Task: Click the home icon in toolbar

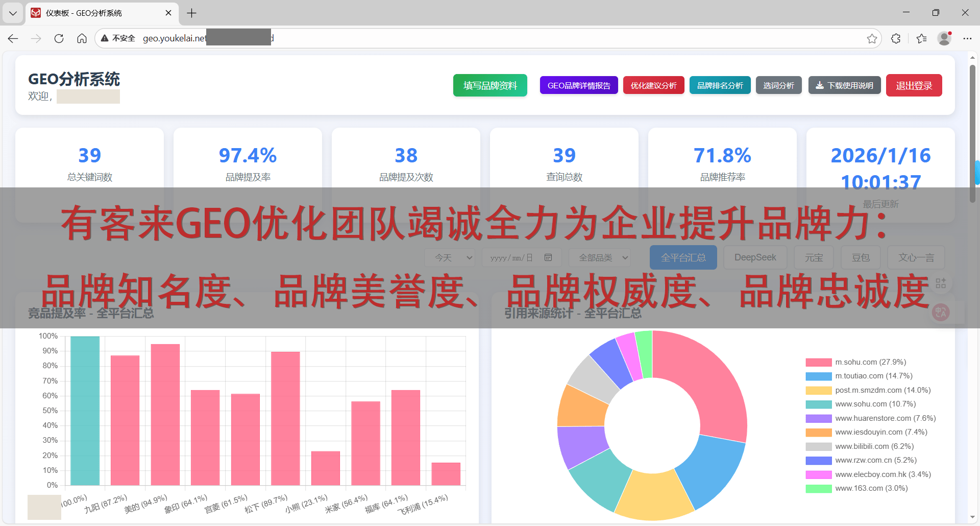Action: click(x=82, y=38)
